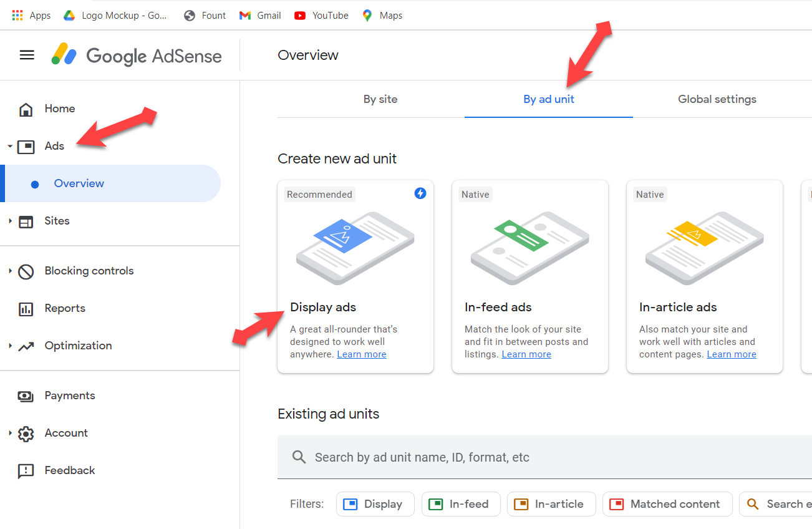Click the Gmail bookmark
812x529 pixels.
[x=260, y=16]
